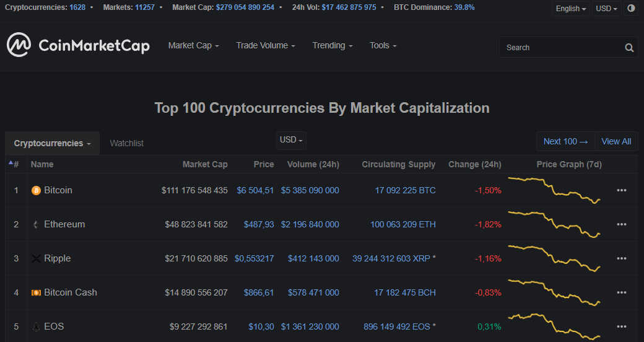This screenshot has height=342, width=644.
Task: Open the Bitcoin Cash name link
Action: tap(71, 292)
